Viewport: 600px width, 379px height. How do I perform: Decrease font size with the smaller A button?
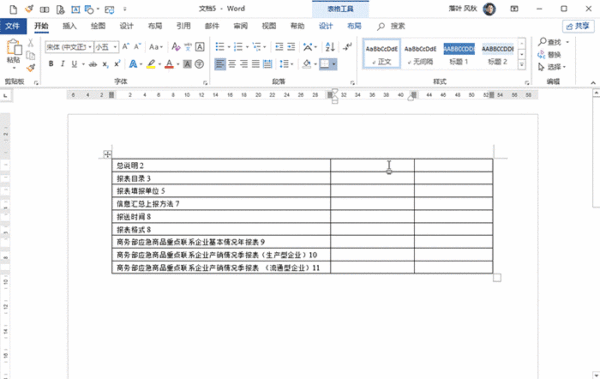(x=137, y=47)
